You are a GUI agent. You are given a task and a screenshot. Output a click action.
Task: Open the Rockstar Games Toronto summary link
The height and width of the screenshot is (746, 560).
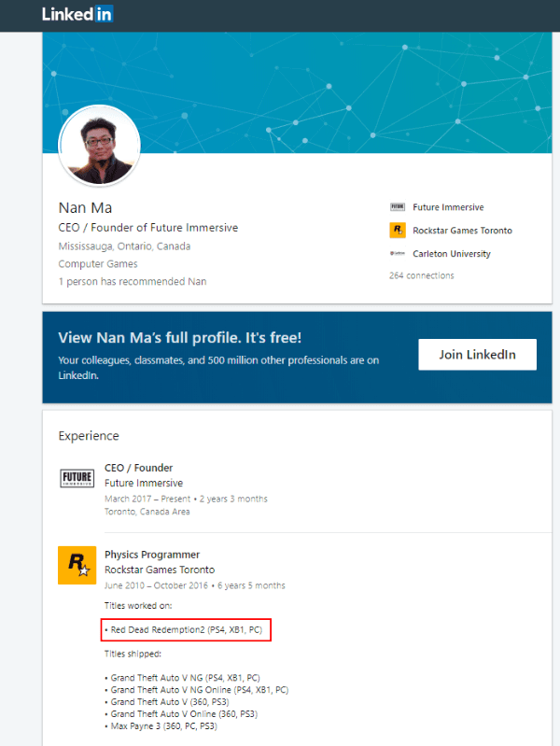tap(462, 231)
